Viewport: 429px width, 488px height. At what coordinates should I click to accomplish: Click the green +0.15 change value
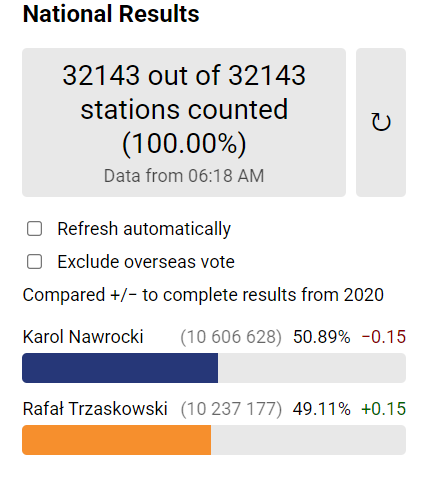point(384,409)
